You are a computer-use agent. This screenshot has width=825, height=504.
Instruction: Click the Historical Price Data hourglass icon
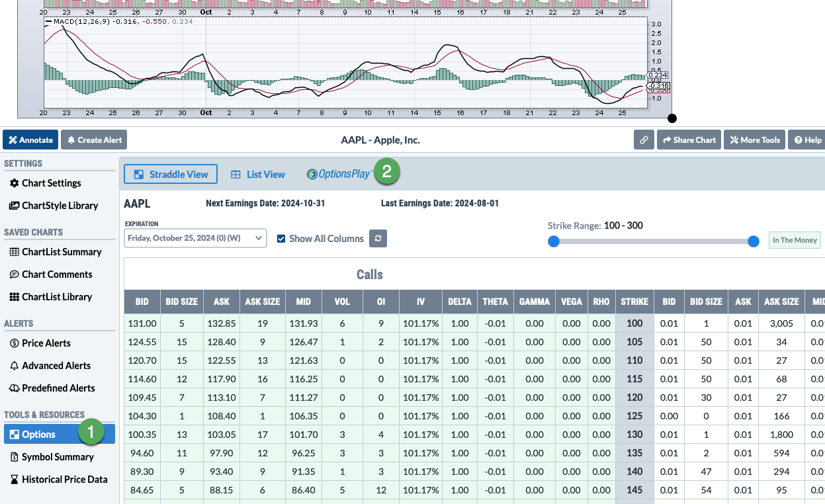coord(15,480)
